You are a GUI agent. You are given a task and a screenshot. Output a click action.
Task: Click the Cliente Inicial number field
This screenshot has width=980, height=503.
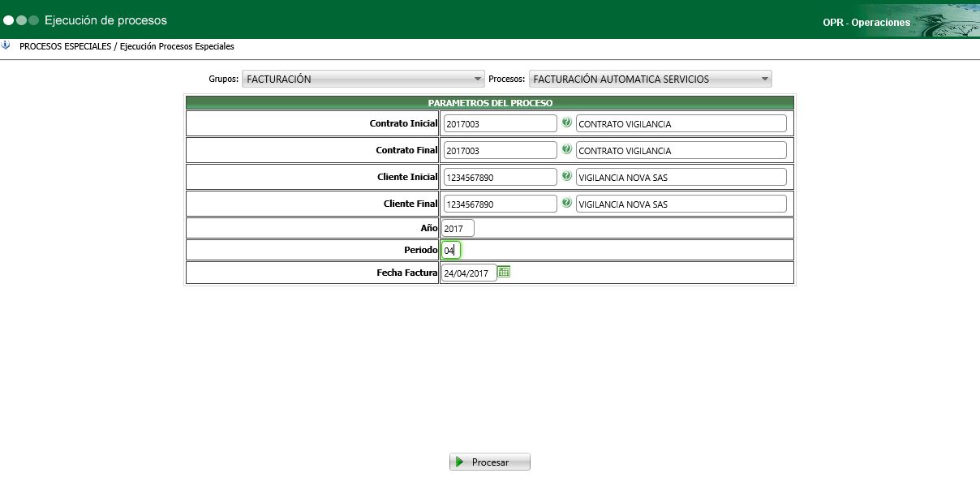coord(501,177)
